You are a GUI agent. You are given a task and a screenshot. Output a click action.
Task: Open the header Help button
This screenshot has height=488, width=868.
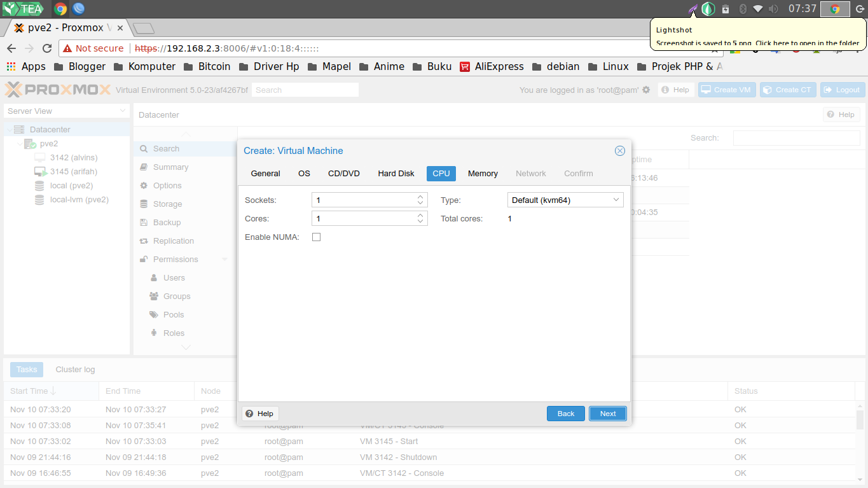(675, 90)
